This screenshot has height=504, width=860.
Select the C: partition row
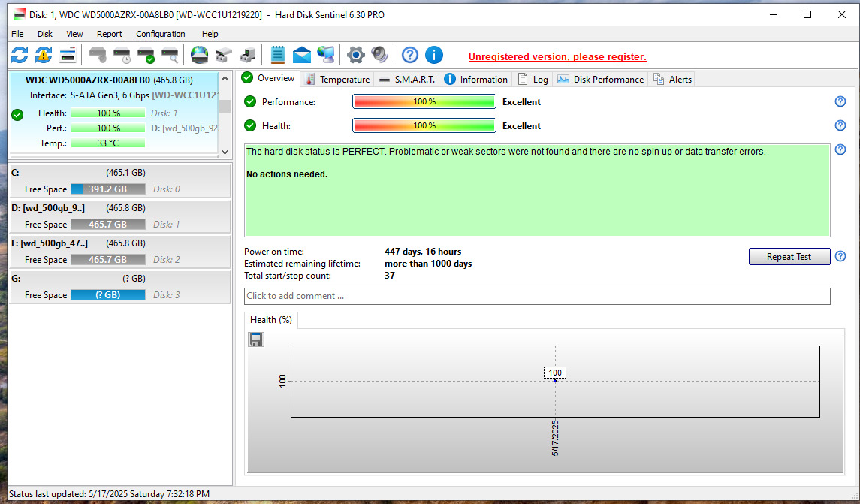[x=119, y=180]
